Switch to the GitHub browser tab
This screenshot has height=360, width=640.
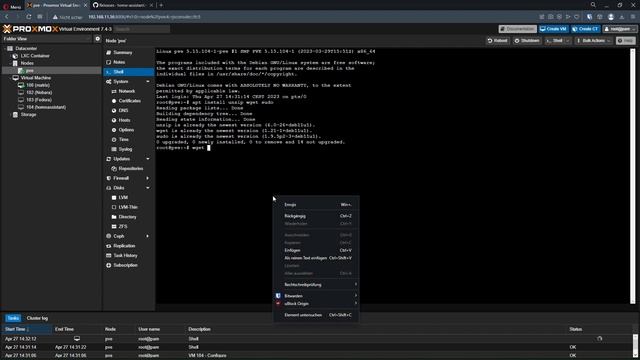click(122, 5)
